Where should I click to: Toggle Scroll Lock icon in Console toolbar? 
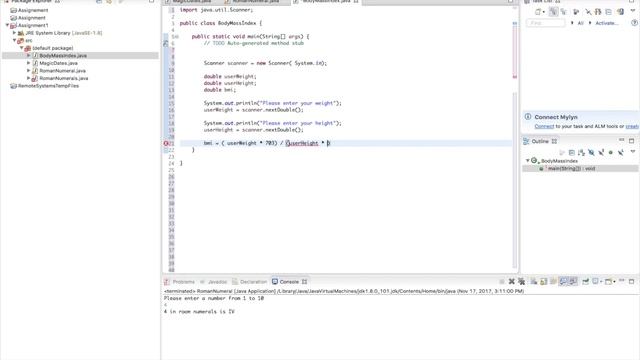(x=544, y=282)
